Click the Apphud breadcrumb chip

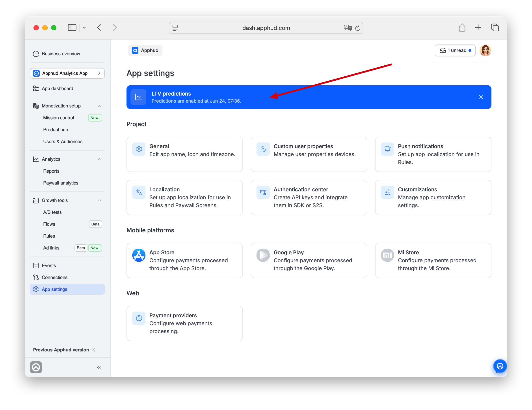point(145,50)
